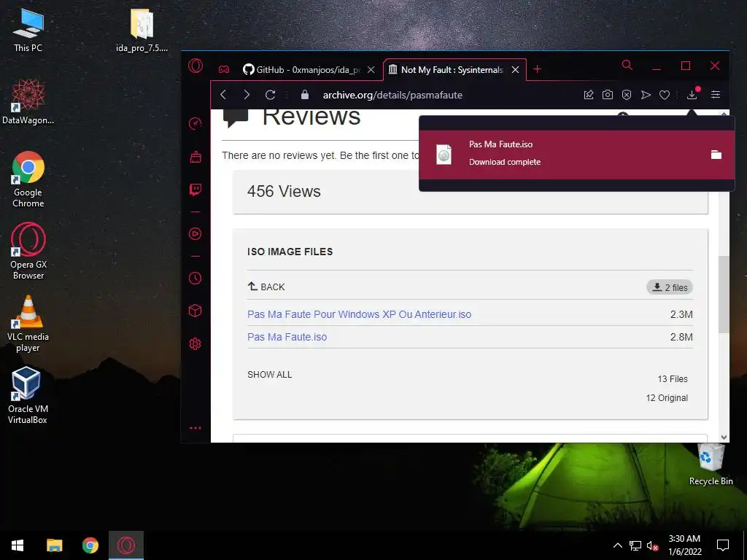Open Easy Setup sliders icon
The height and width of the screenshot is (560, 747).
point(716,95)
